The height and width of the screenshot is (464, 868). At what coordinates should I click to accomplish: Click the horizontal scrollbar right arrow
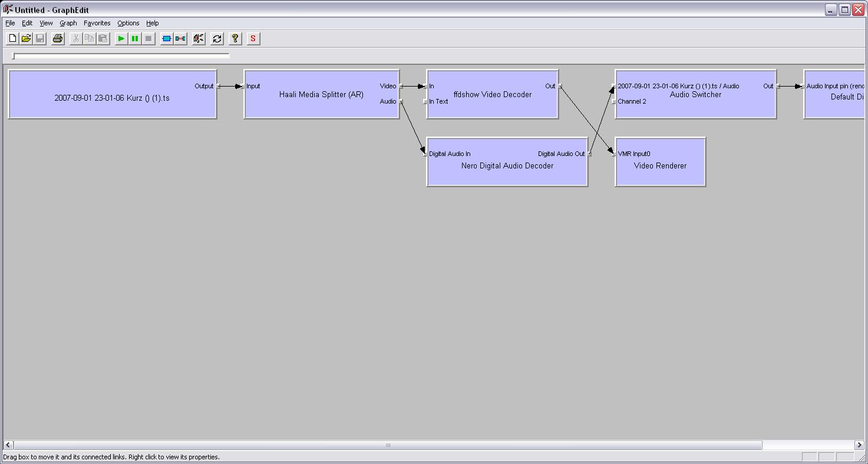[859, 445]
